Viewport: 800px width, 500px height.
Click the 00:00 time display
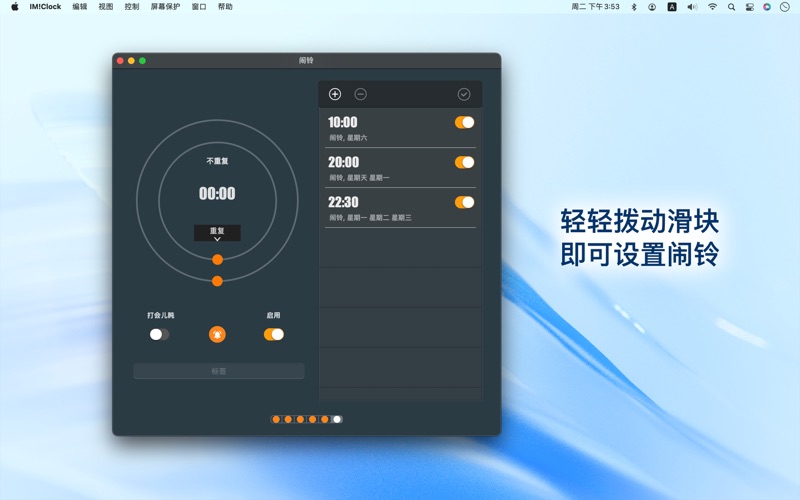[x=217, y=193]
